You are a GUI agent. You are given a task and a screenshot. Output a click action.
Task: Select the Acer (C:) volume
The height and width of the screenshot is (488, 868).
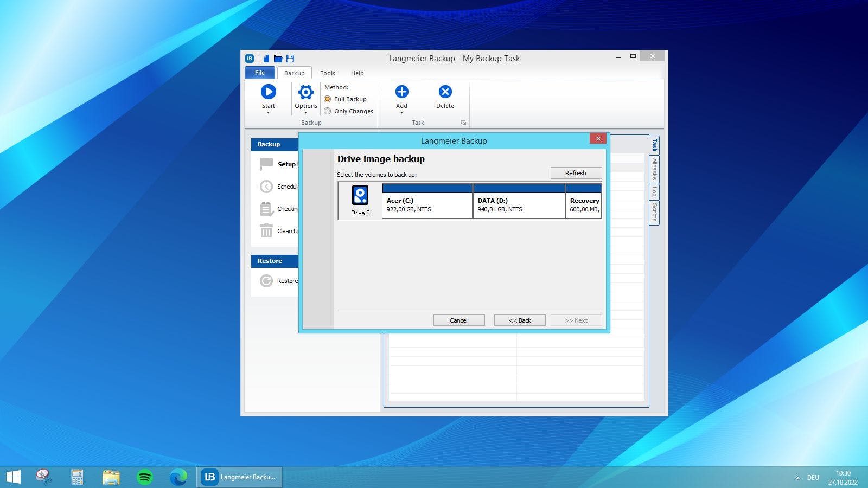pos(427,201)
